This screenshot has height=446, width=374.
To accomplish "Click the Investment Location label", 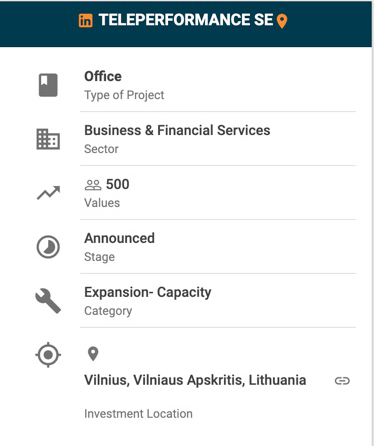I will click(138, 414).
